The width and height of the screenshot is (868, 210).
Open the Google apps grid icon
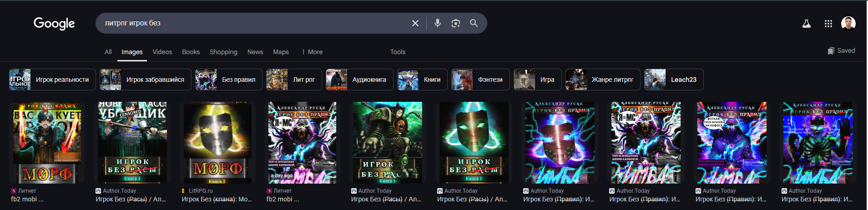828,24
